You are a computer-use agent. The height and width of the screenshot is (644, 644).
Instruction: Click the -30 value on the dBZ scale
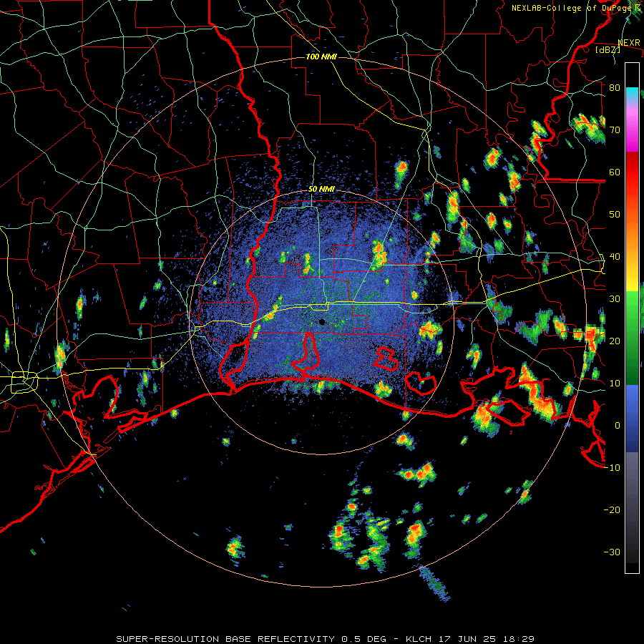(612, 552)
